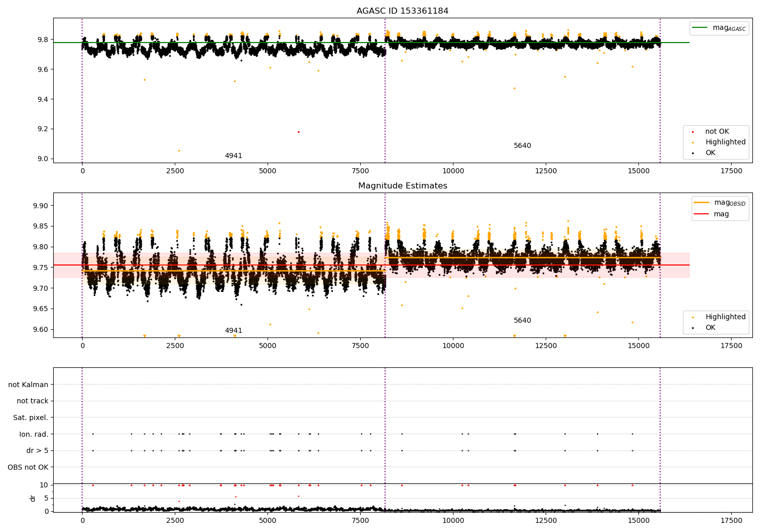Click the title AGASC ID 153361184
This screenshot has height=532, width=760.
tap(402, 11)
